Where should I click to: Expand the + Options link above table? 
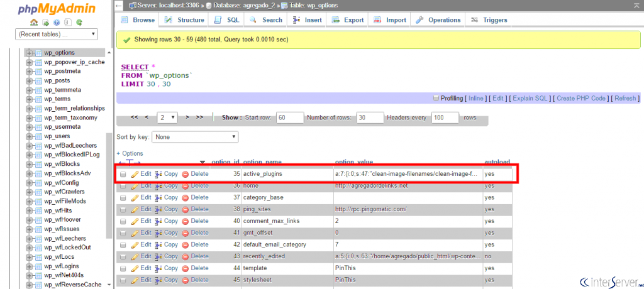130,153
